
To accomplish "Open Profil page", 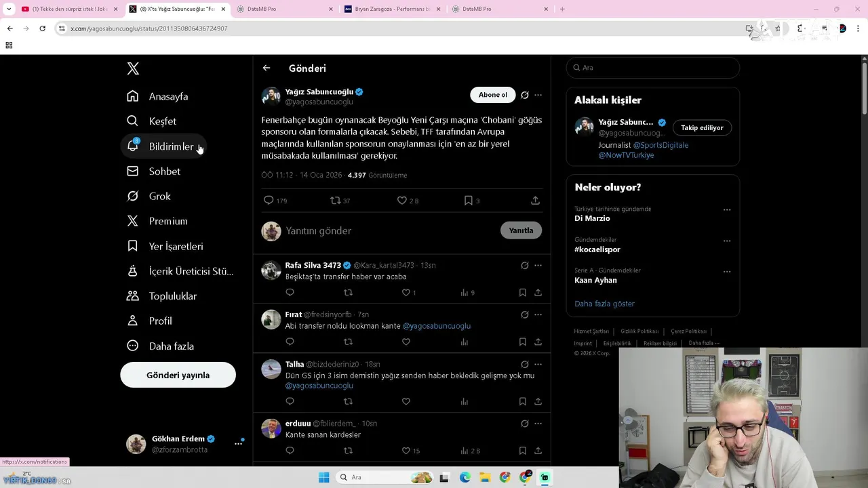I will pos(149,321).
